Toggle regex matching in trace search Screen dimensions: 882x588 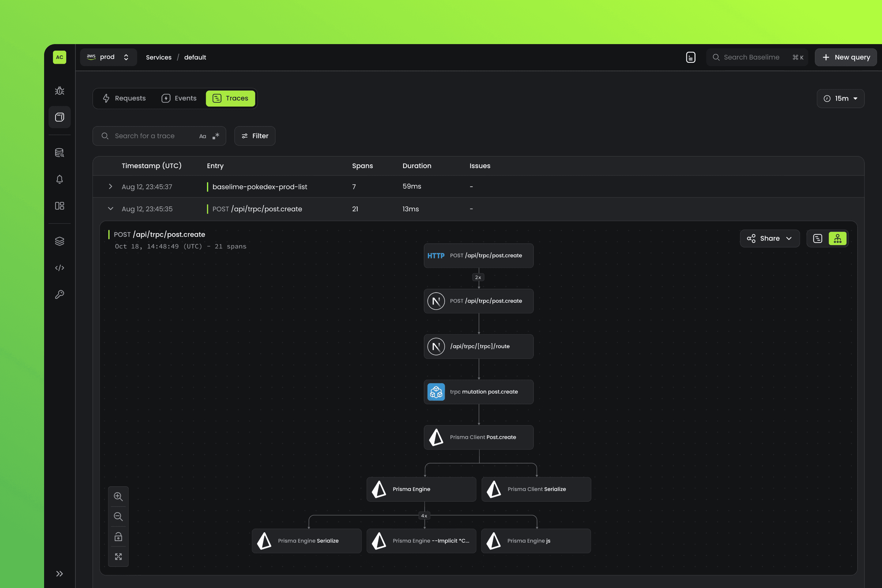pos(216,136)
